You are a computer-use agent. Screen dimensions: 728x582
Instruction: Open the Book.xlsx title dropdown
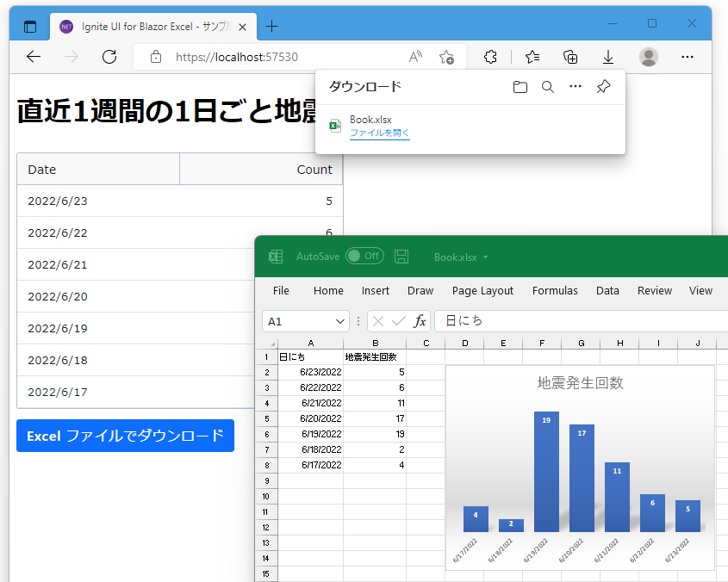point(485,256)
